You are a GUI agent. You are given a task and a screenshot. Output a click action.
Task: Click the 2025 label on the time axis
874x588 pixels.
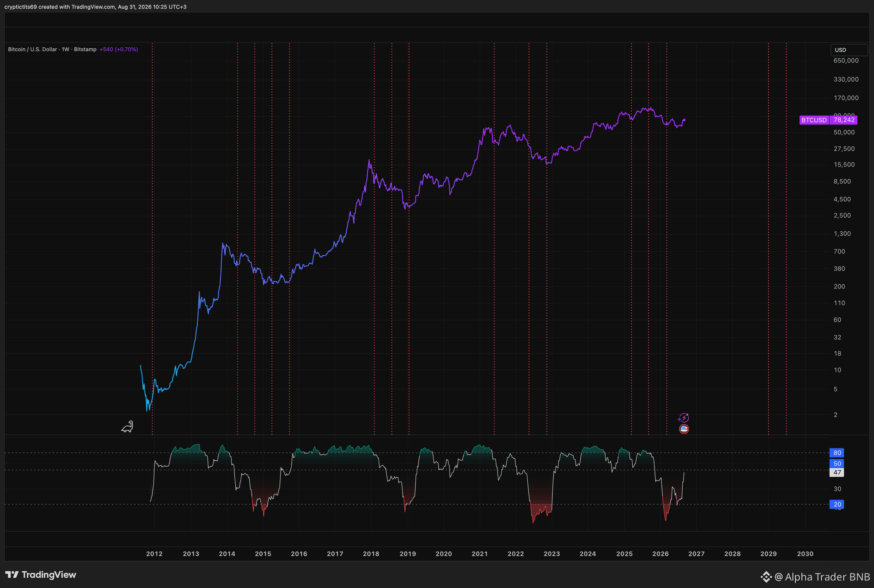click(625, 554)
